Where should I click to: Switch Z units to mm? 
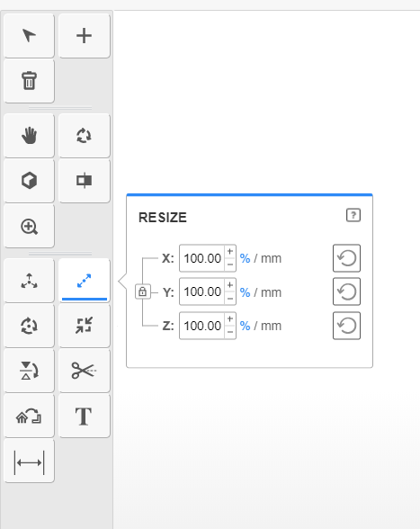[271, 326]
